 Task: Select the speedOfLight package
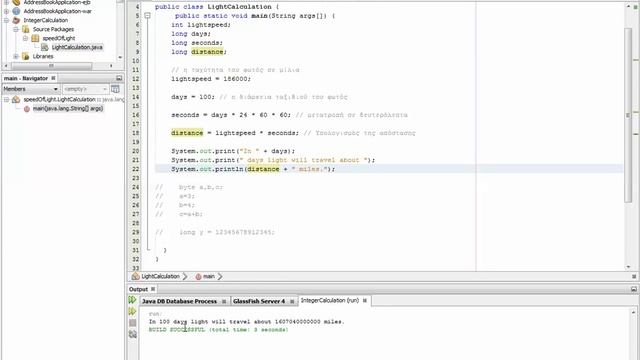(59, 38)
